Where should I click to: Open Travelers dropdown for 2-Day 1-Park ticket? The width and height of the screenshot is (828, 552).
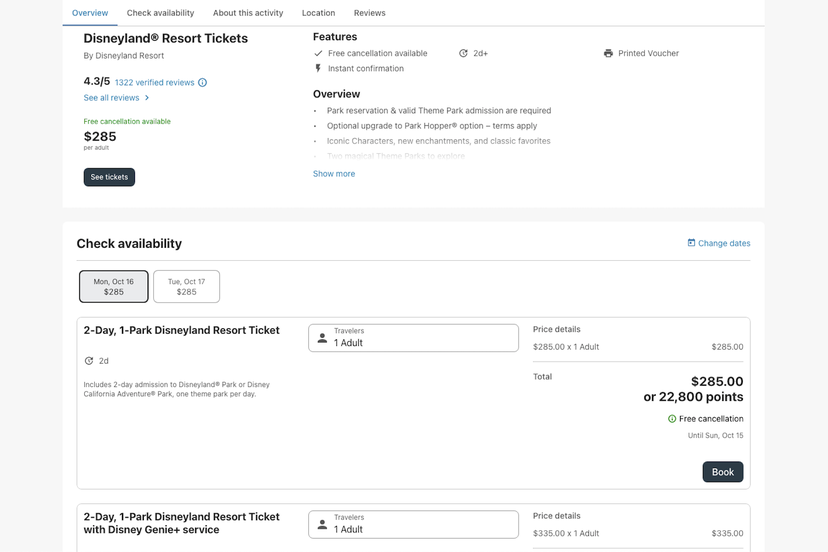click(413, 338)
